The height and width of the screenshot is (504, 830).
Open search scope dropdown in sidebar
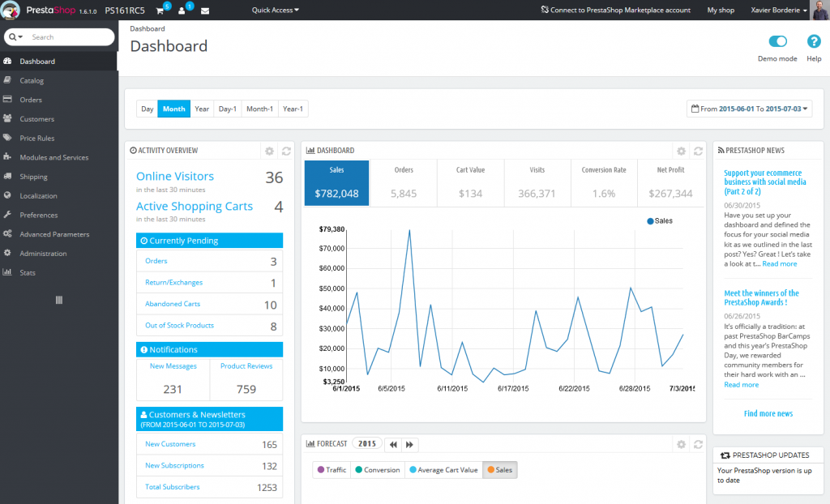tap(16, 37)
